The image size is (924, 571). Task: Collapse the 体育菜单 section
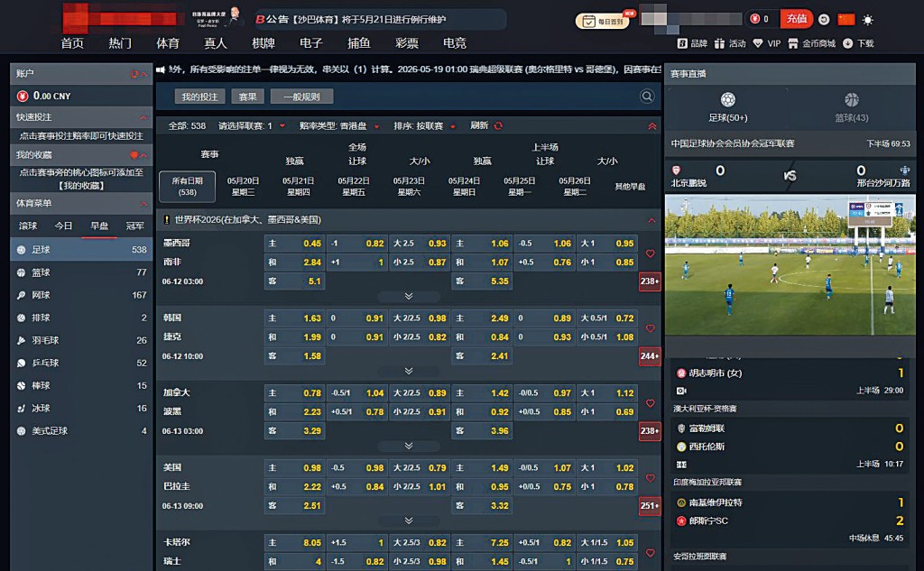pyautogui.click(x=143, y=203)
